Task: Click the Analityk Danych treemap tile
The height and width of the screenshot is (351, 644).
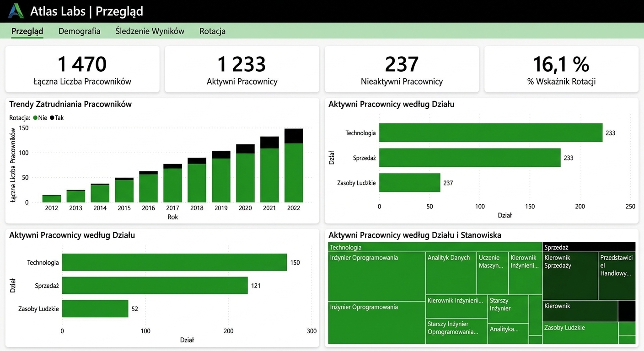Action: tap(451, 273)
